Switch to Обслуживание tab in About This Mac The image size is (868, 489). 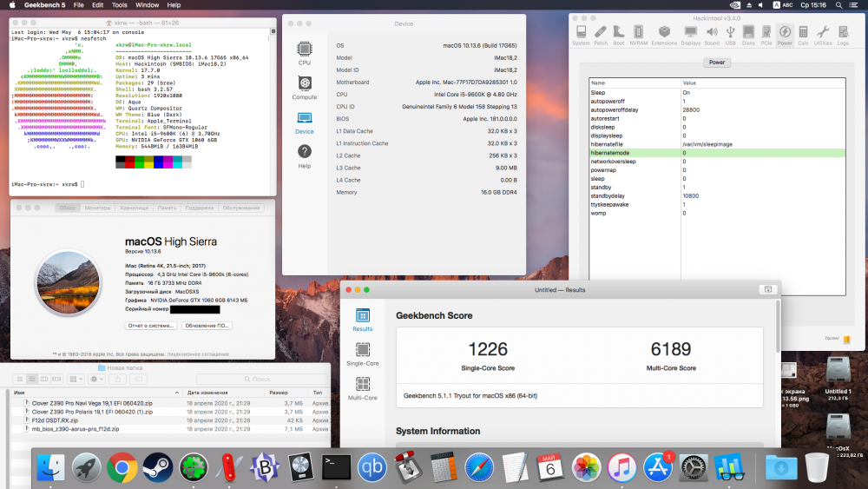(240, 208)
